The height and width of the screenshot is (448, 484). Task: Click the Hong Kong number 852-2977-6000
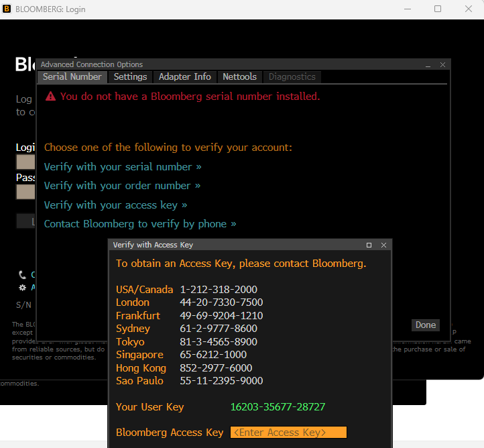click(216, 368)
